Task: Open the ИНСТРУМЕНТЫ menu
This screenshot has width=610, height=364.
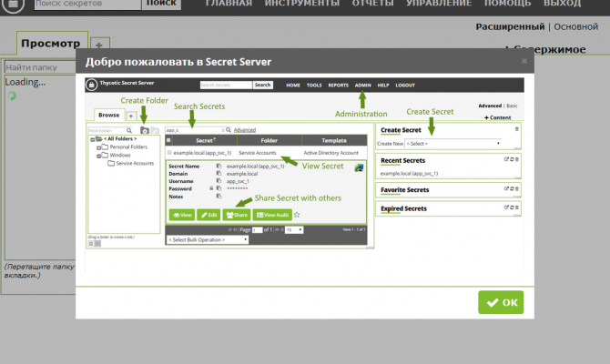Action: [302, 4]
